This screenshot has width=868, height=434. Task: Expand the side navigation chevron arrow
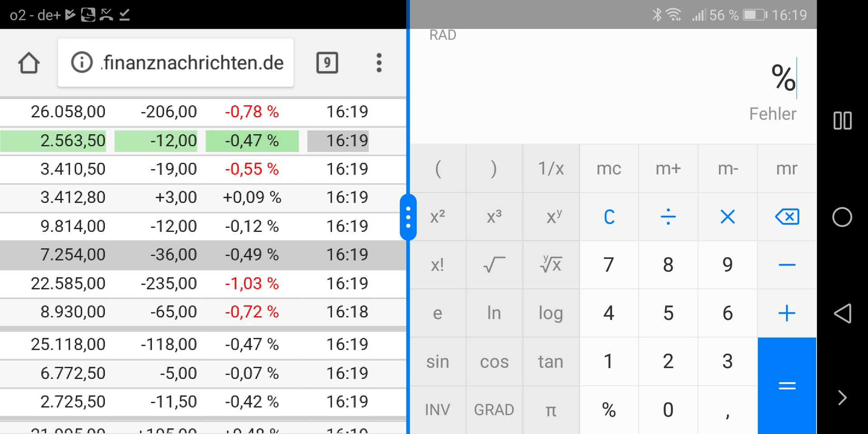842,398
